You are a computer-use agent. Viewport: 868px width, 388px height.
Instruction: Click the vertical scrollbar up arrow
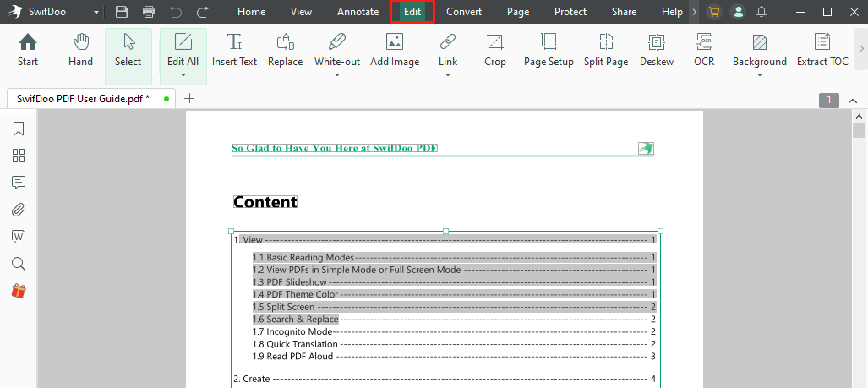[860, 117]
